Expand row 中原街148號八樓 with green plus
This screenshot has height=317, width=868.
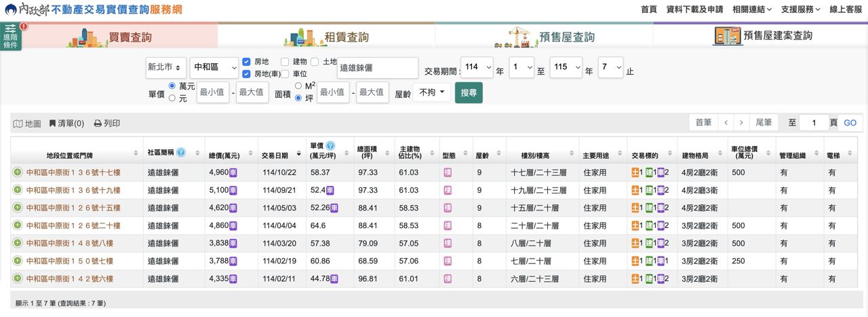pos(17,243)
